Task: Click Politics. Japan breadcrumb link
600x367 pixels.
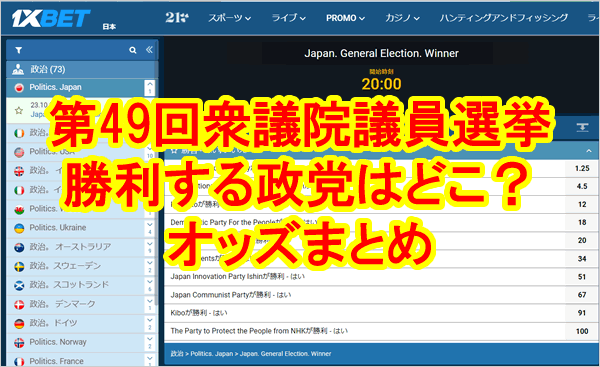Action: tap(212, 354)
